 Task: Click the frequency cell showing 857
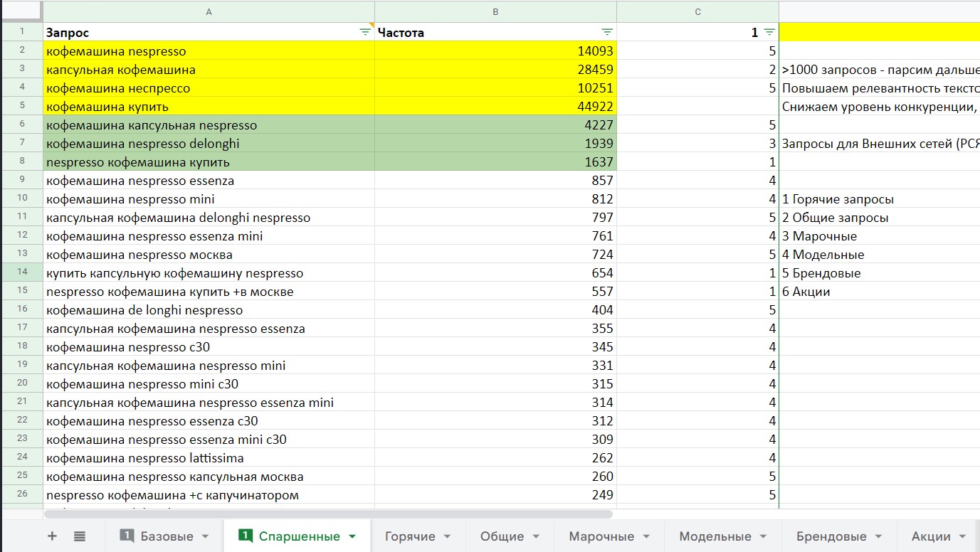pos(495,181)
